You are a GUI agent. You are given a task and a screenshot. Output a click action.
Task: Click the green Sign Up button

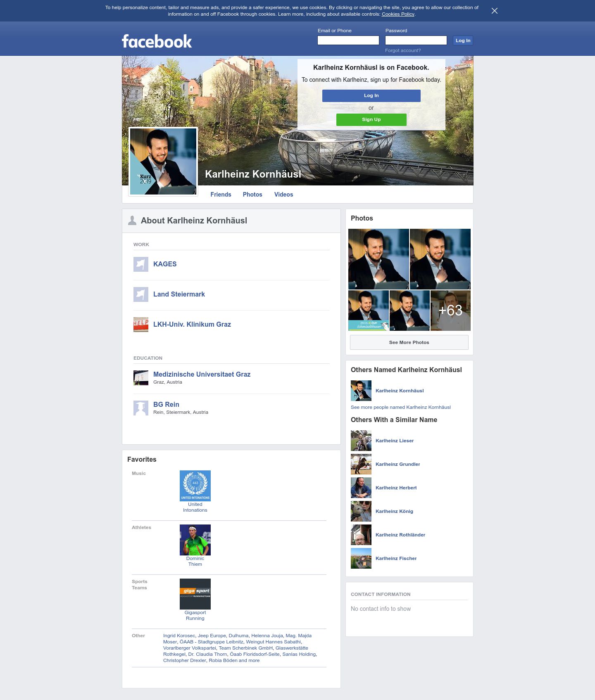click(x=371, y=120)
